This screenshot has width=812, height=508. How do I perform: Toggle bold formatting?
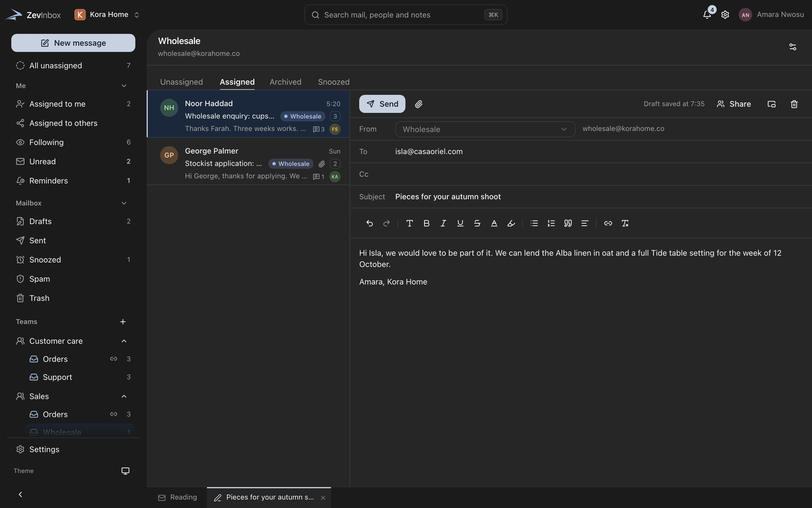point(426,224)
